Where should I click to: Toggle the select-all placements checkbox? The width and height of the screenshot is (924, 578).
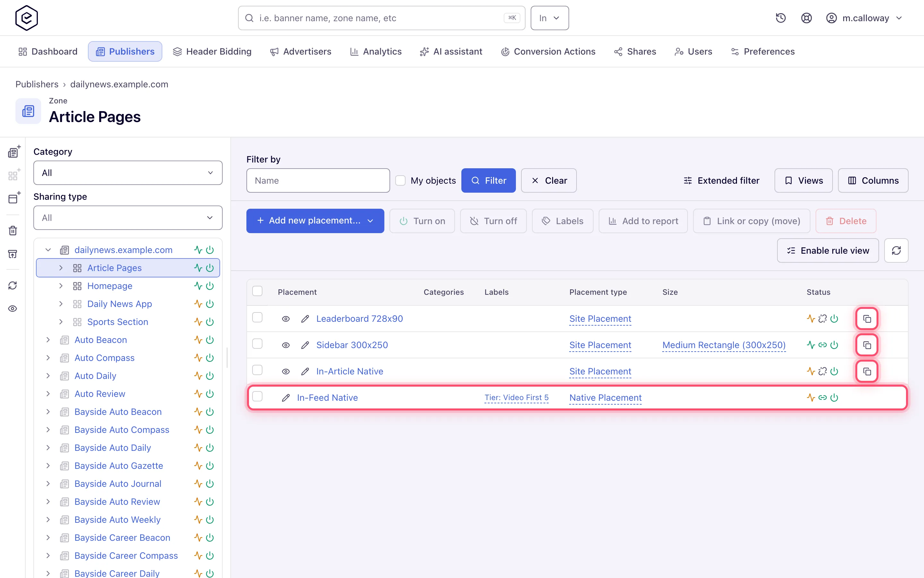click(x=257, y=291)
